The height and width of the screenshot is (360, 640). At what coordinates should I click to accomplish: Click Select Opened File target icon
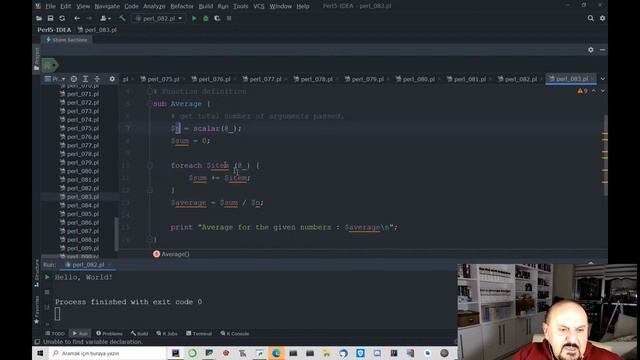[73, 79]
